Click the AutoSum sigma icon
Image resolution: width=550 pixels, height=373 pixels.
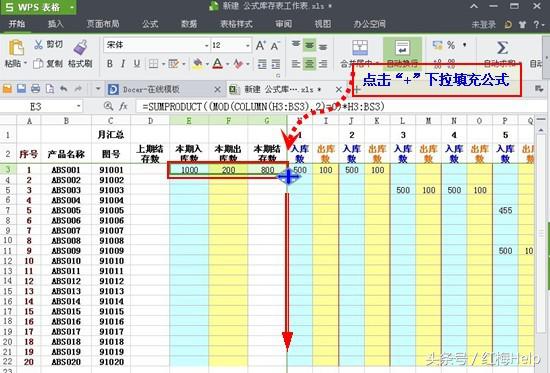click(x=502, y=47)
